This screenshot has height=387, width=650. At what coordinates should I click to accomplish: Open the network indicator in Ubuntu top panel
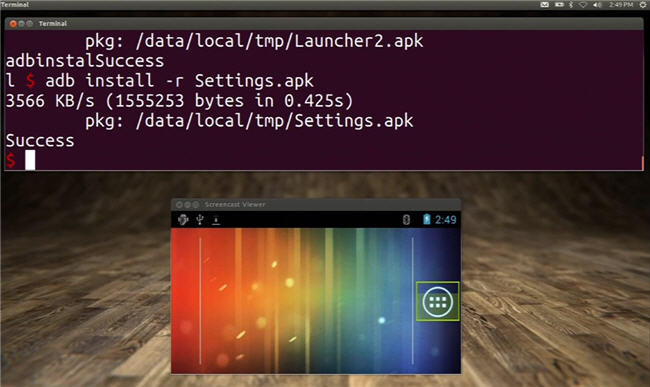click(583, 5)
